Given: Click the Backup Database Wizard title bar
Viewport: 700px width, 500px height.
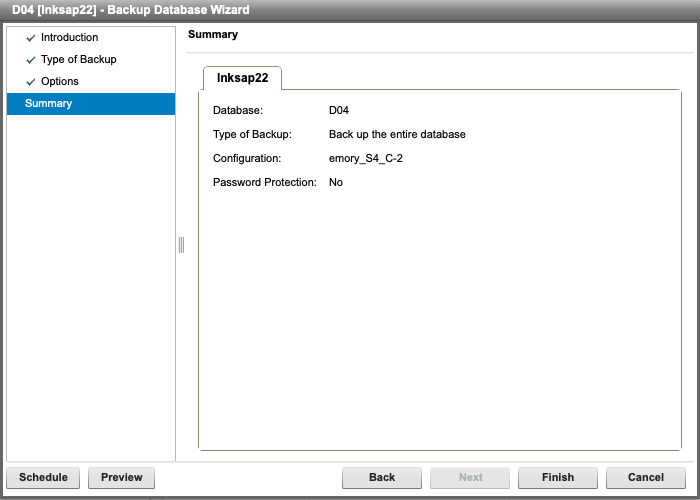Looking at the screenshot, I should click(350, 10).
